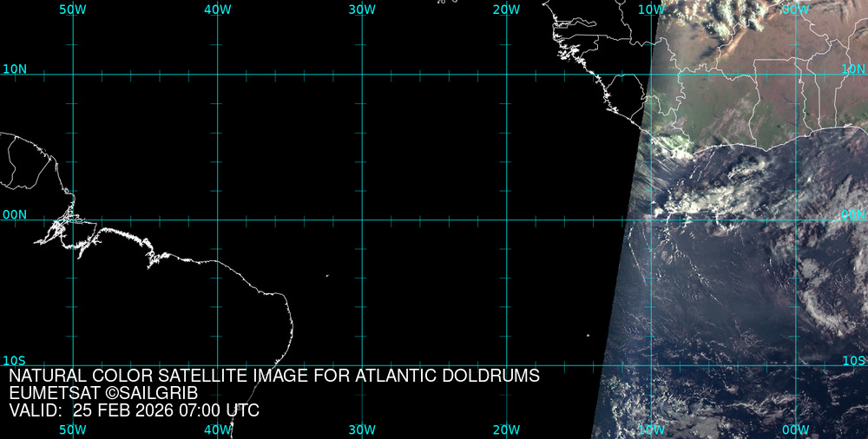The height and width of the screenshot is (439, 868).
Task: Click the 10N latitude label on left edge
Action: coord(15,69)
